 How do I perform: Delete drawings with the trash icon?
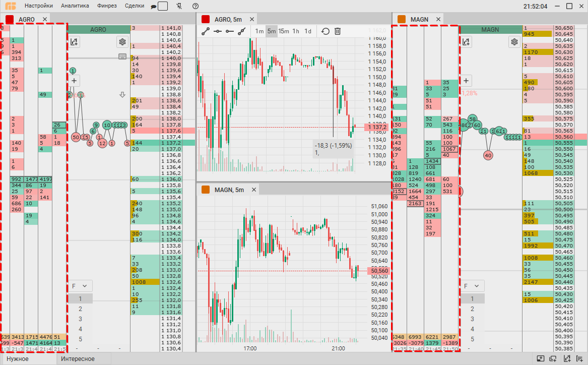(x=338, y=31)
